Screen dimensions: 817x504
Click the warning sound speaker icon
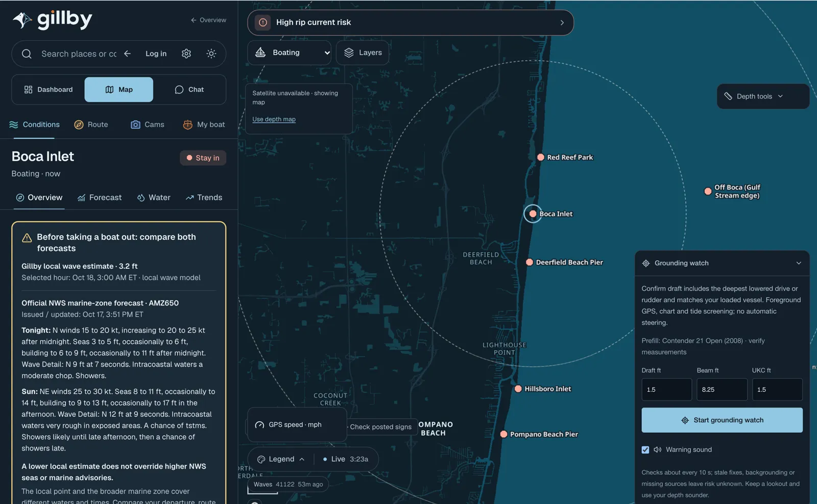point(658,449)
